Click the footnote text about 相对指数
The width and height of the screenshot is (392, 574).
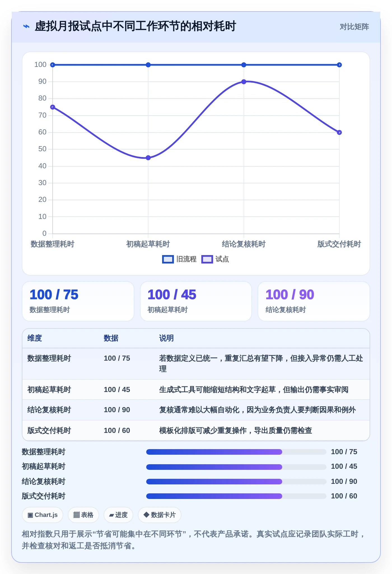pos(193,540)
